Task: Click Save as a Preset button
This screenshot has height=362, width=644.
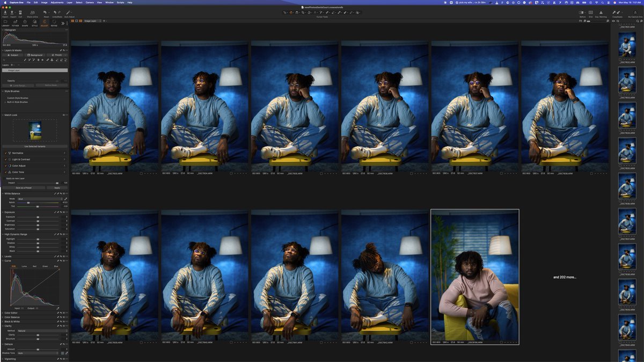Action: (23, 187)
